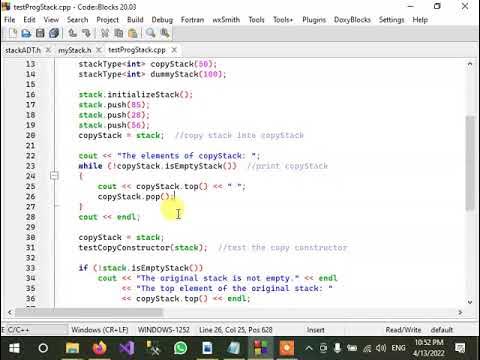The height and width of the screenshot is (360, 480).
Task: Click the vertical scrollbar up arrow
Action: pos(470,64)
